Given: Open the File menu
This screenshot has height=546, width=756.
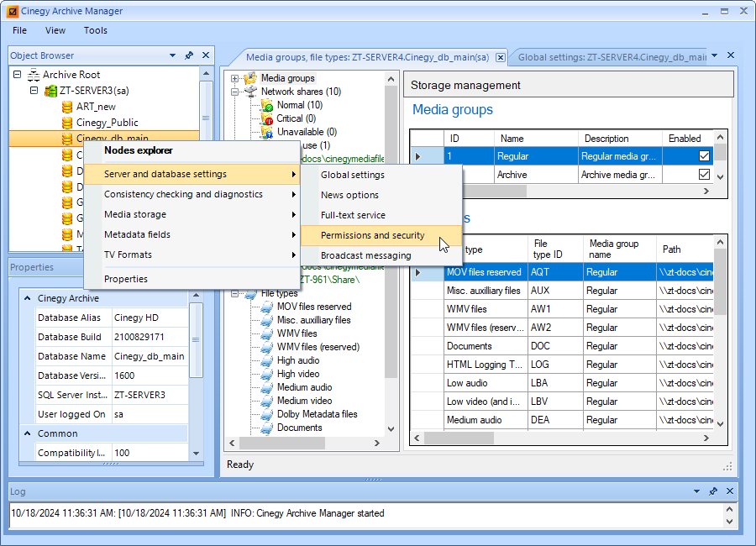Looking at the screenshot, I should tap(20, 30).
